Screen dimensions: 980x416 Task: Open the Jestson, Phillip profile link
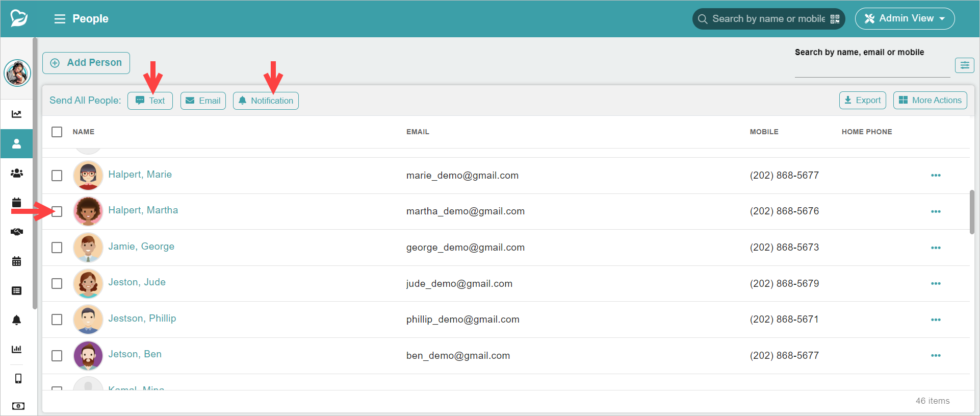click(x=142, y=319)
